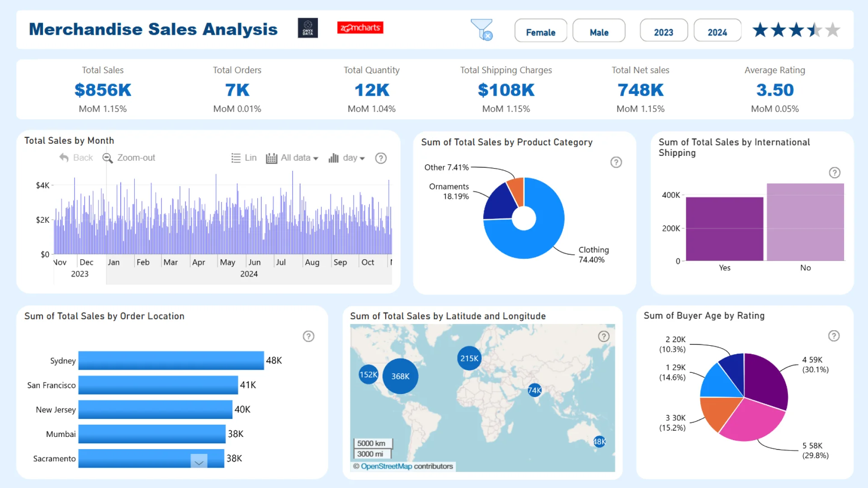Toggle the Female filter button

(541, 31)
